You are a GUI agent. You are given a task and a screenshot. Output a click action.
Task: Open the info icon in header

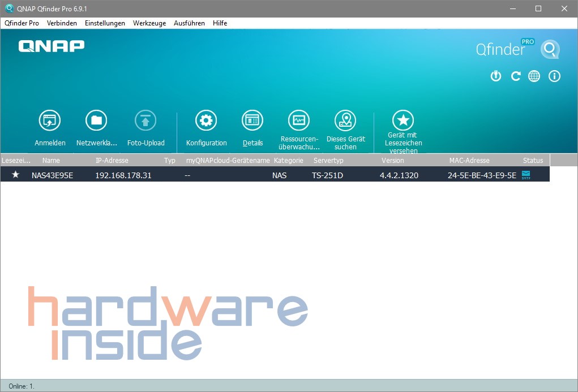[554, 76]
